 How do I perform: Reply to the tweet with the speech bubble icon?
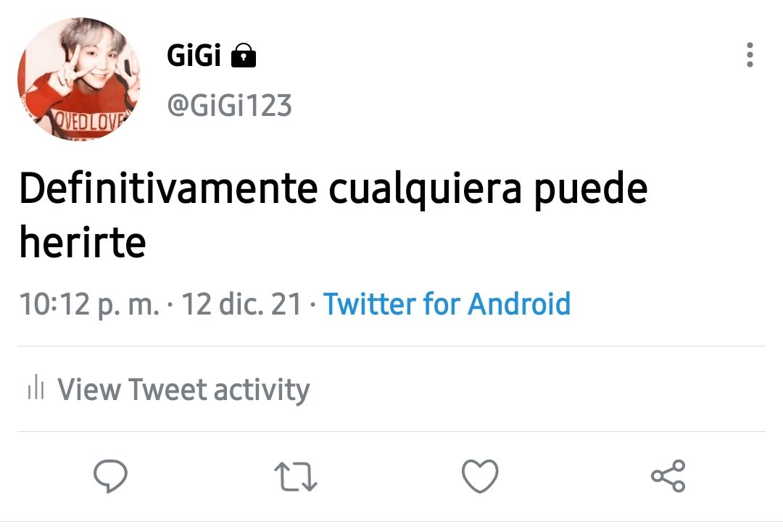click(x=110, y=475)
